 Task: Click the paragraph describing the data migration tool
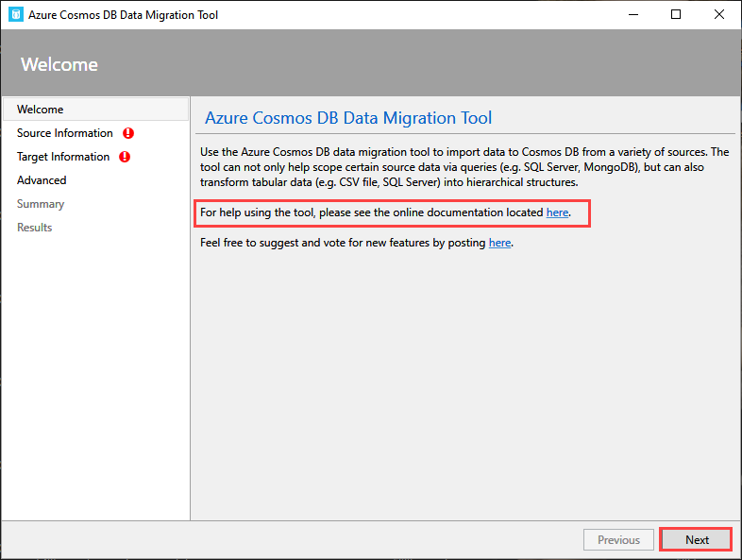464,167
